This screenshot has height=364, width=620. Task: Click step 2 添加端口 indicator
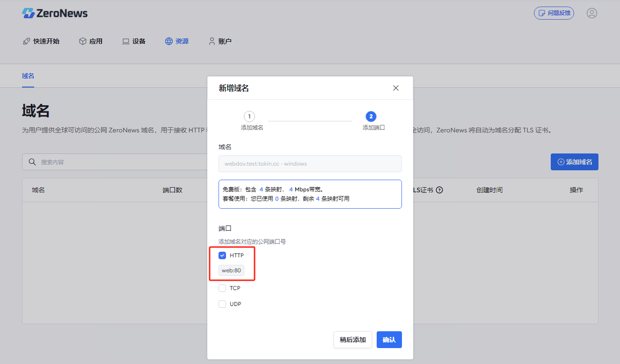point(373,121)
